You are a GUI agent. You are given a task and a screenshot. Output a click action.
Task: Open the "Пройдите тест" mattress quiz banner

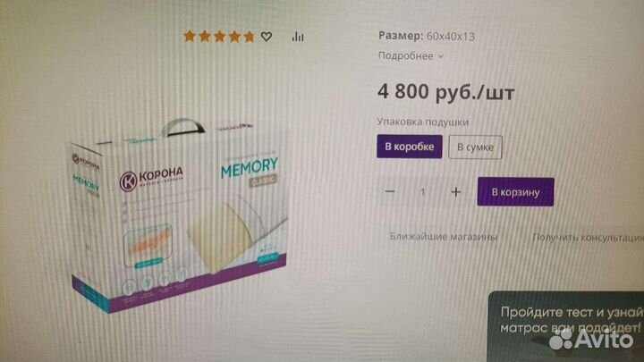566,326
